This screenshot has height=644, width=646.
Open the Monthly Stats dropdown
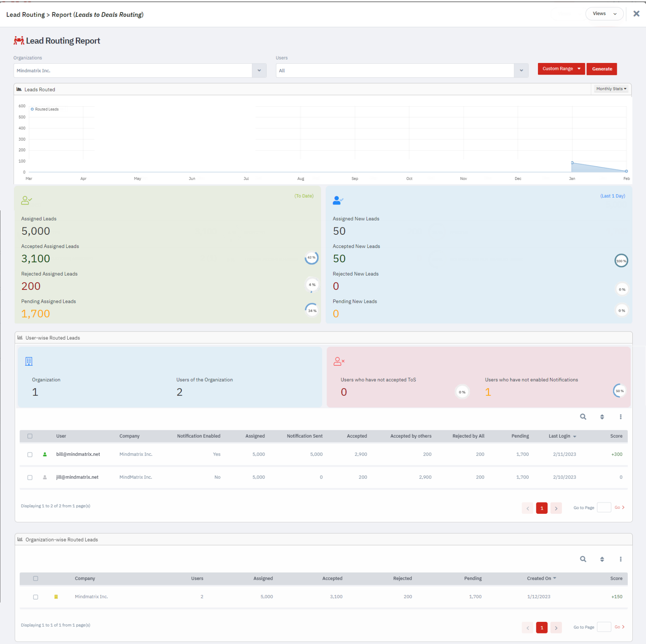(x=611, y=89)
